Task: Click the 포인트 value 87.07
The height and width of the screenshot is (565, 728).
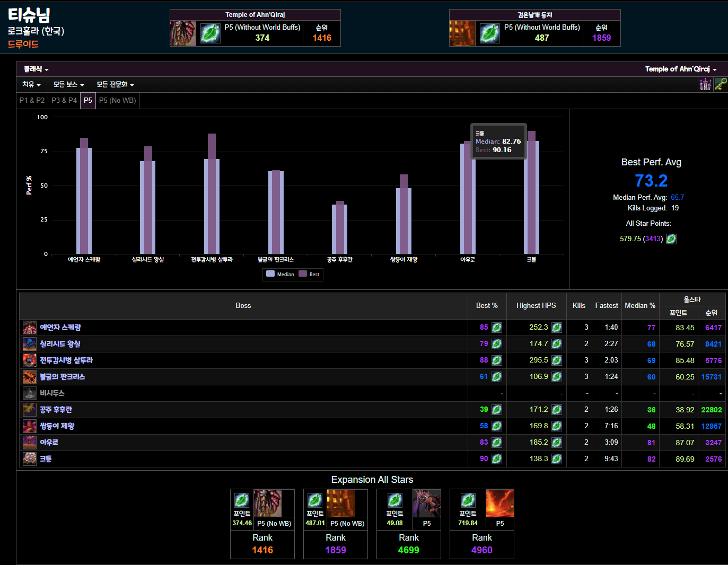Action: pyautogui.click(x=685, y=443)
